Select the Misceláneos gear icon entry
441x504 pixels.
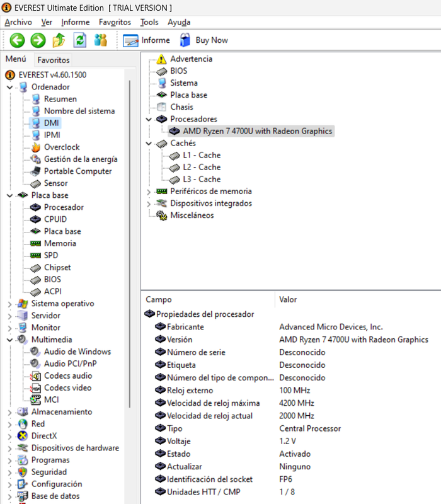[161, 215]
